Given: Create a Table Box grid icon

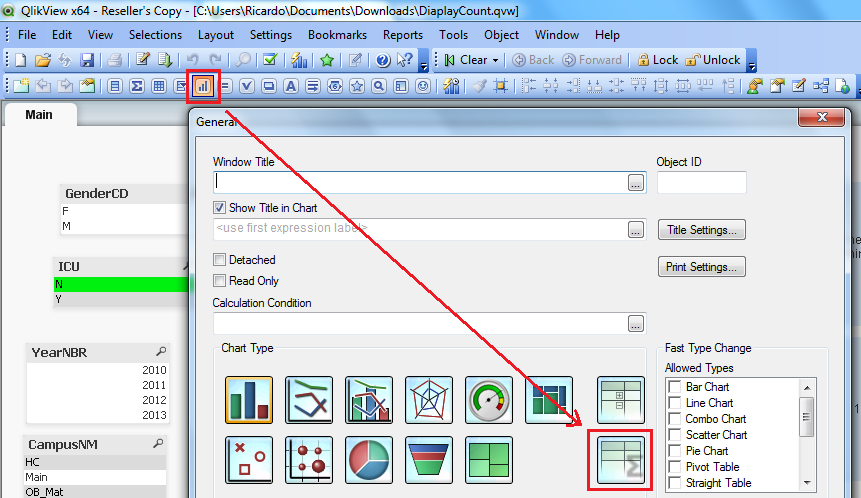Looking at the screenshot, I should tap(159, 86).
